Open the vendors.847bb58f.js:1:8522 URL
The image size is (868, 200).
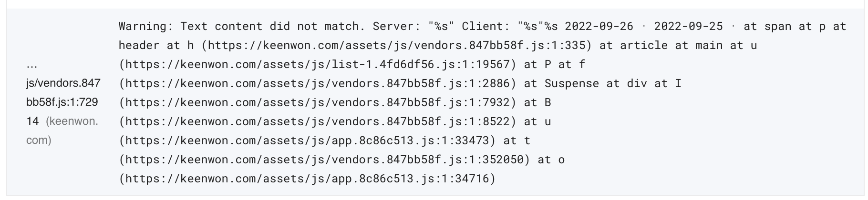(x=318, y=121)
